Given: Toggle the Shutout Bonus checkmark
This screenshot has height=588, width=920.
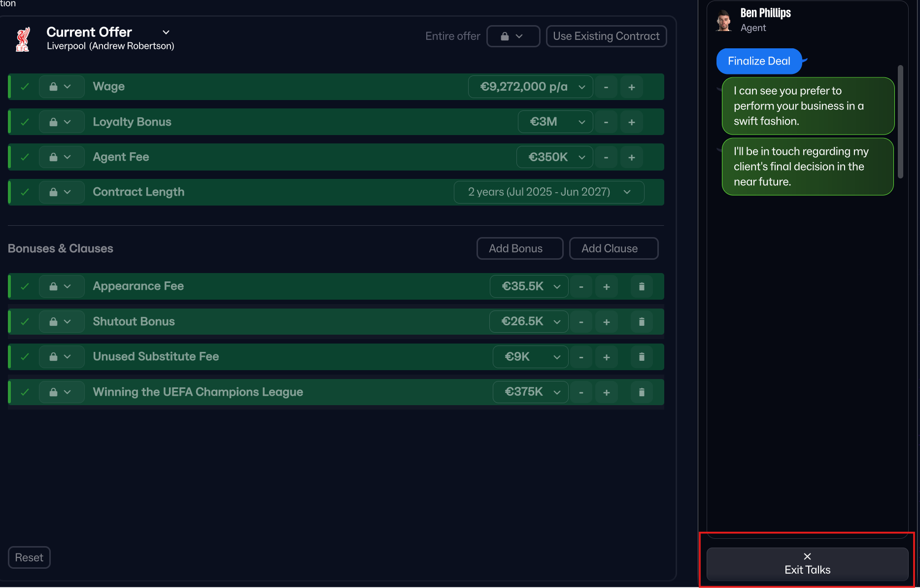Looking at the screenshot, I should pos(25,322).
